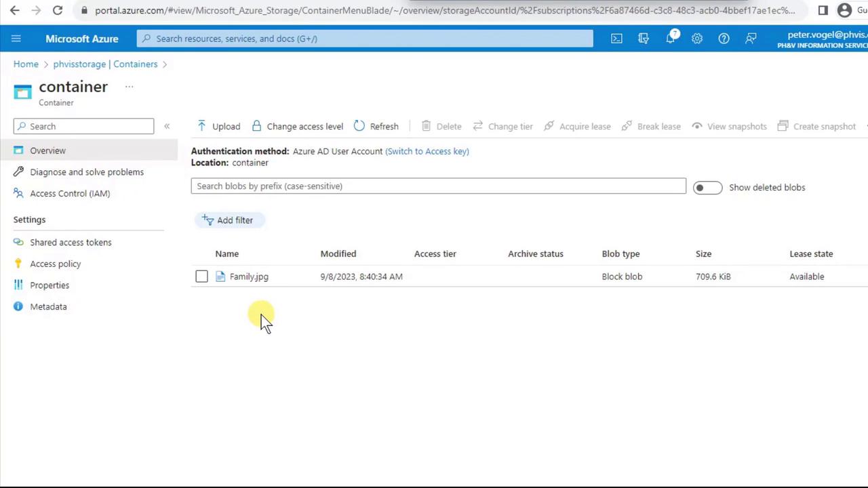Click the 709.6 KiB size value
This screenshot has height=488, width=868.
pyautogui.click(x=713, y=277)
